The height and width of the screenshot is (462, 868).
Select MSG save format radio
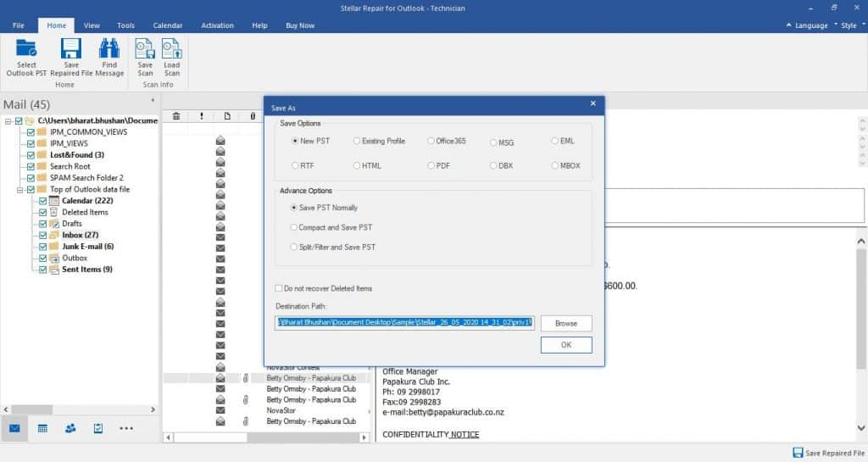[493, 142]
